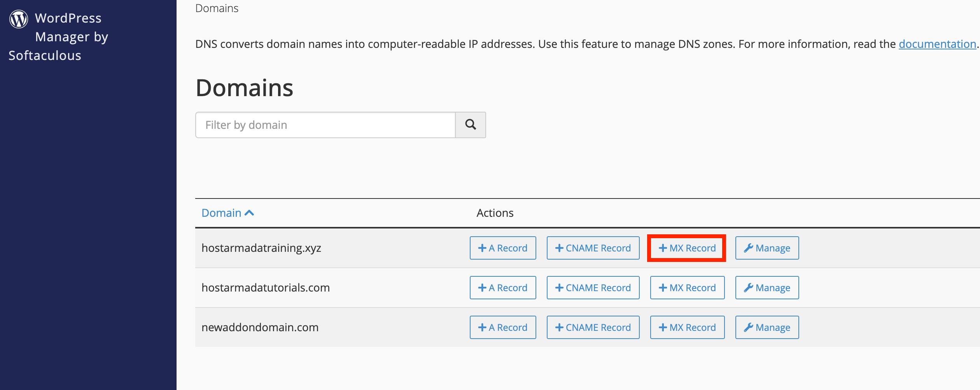This screenshot has height=390, width=980.
Task: Click the WordPress logo icon in sidebar
Action: [x=19, y=19]
